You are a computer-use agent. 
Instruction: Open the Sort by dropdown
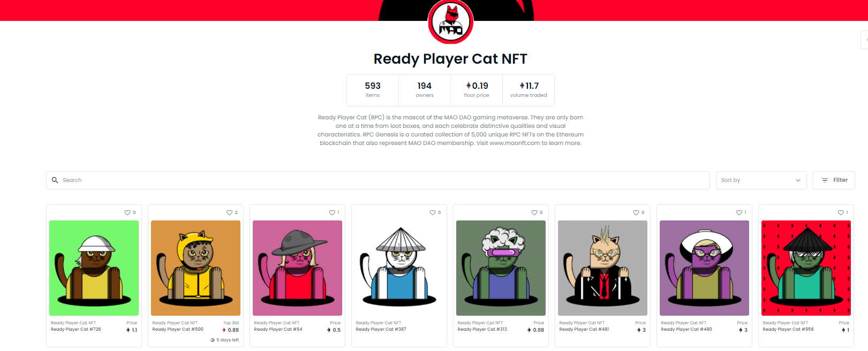(761, 180)
